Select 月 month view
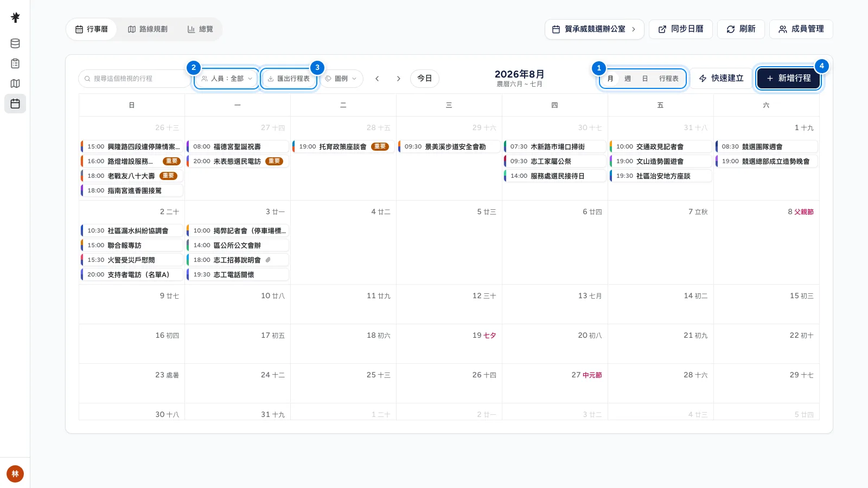The height and width of the screenshot is (488, 868). [610, 79]
